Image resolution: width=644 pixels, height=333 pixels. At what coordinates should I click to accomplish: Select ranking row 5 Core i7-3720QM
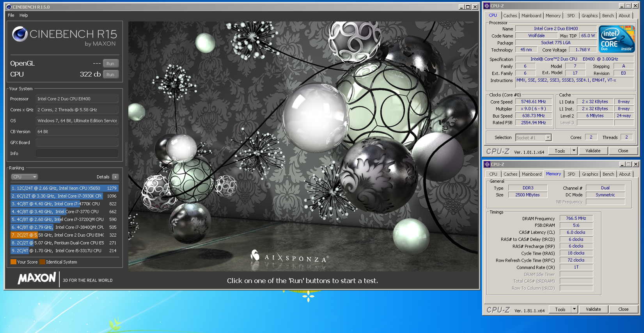click(x=64, y=219)
